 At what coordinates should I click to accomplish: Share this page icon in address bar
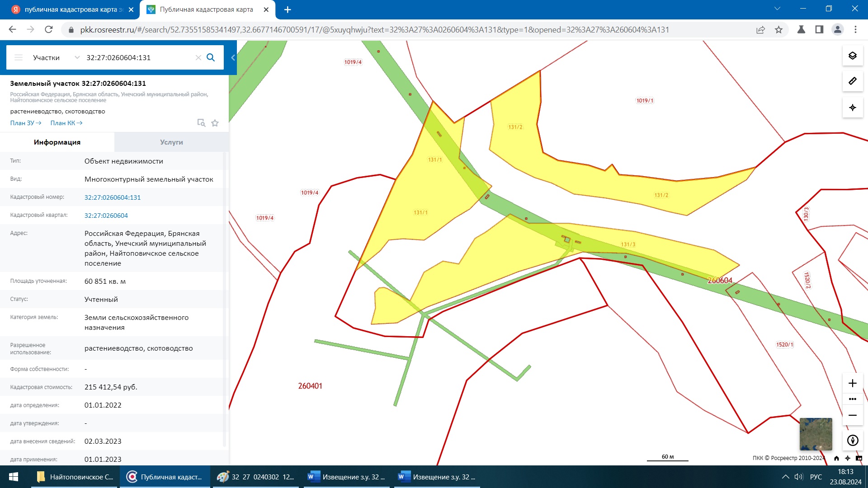coord(760,29)
